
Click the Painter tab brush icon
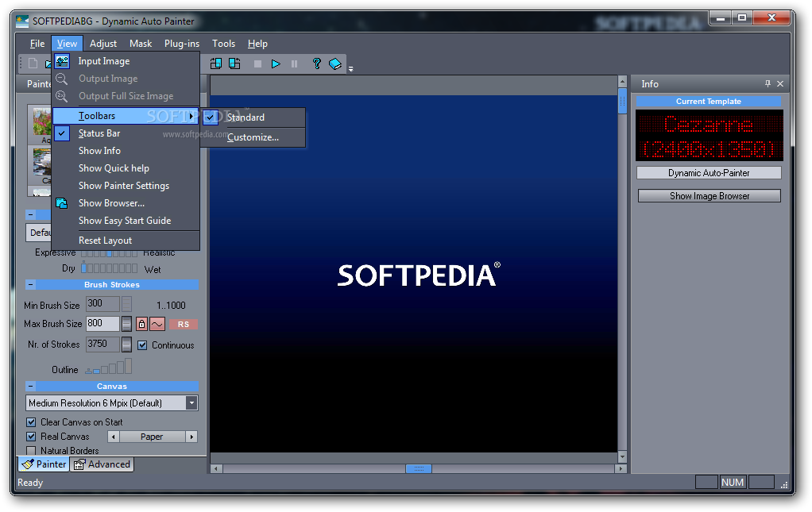[x=28, y=464]
